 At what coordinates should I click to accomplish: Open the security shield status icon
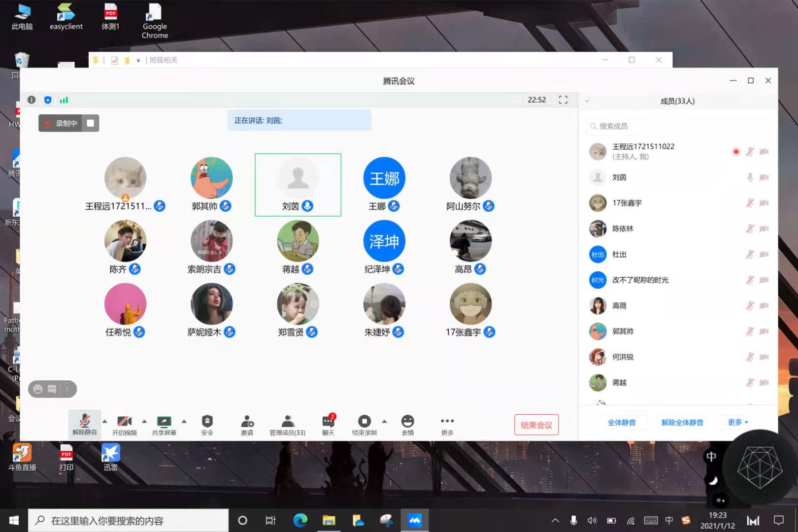[x=48, y=100]
